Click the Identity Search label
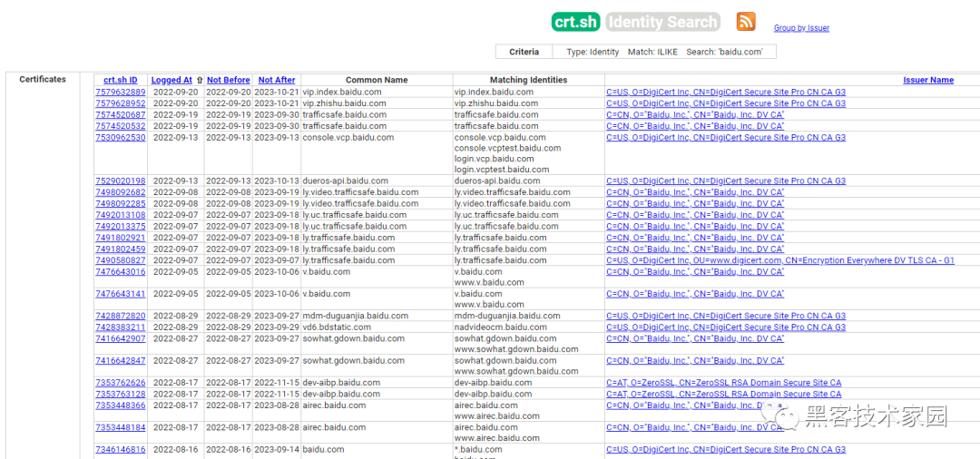Screen dimensions: 980x459 tap(662, 22)
